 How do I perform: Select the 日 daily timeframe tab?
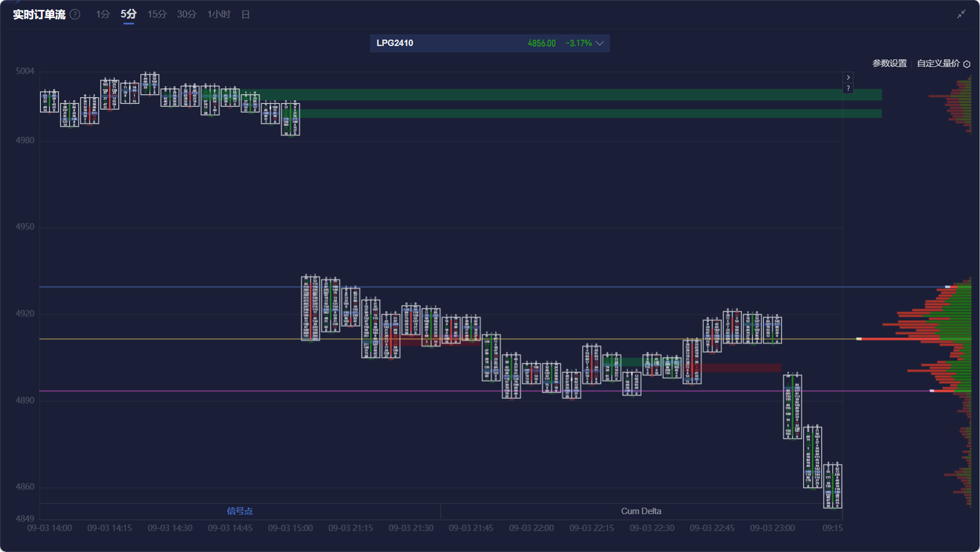245,14
